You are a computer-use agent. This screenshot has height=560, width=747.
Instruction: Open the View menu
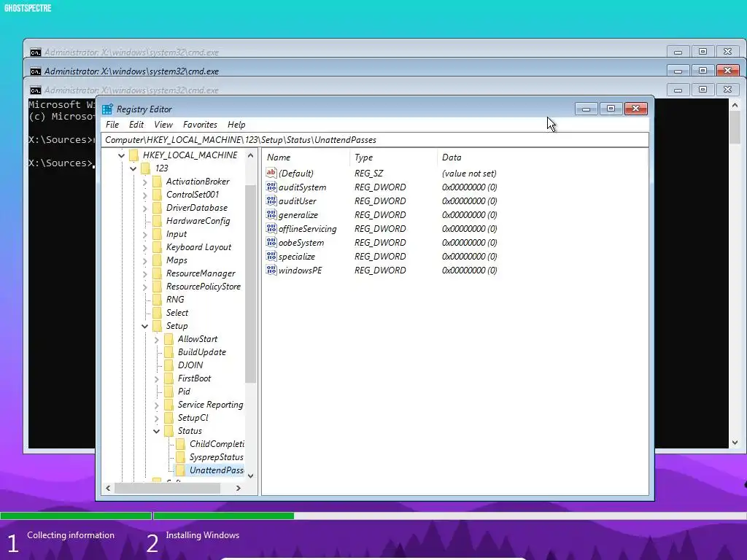(163, 124)
